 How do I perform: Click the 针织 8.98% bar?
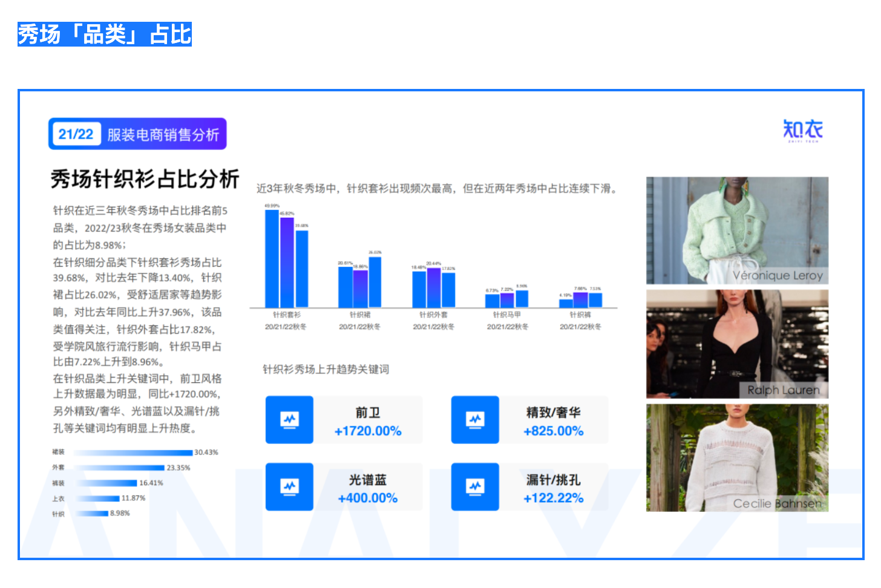click(x=91, y=514)
